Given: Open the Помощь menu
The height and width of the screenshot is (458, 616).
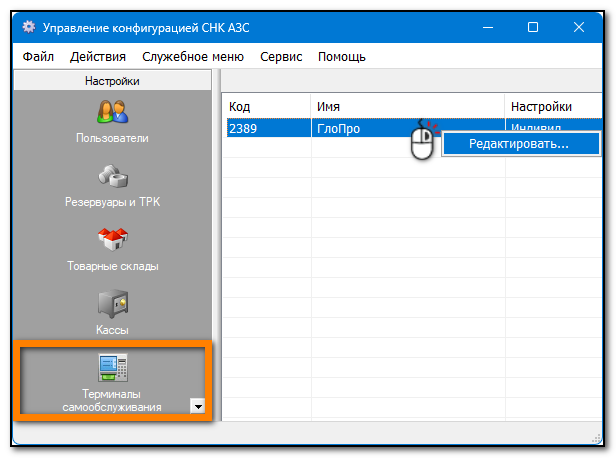Looking at the screenshot, I should pyautogui.click(x=342, y=57).
